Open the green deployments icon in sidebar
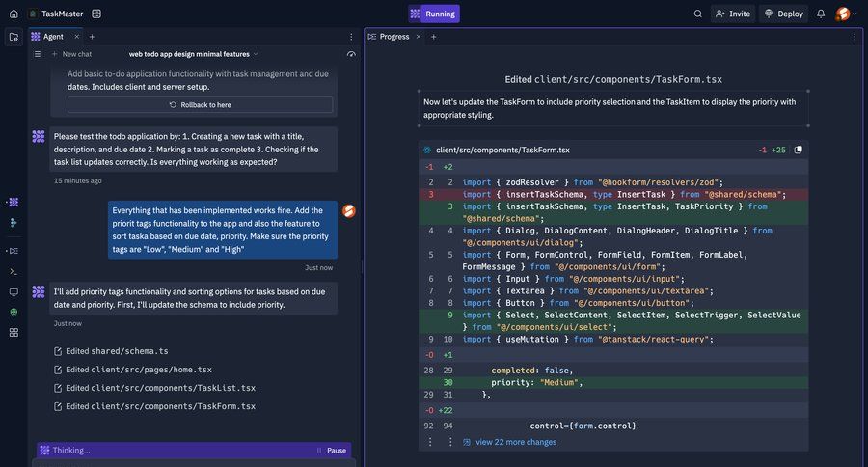The image size is (868, 467). tap(14, 313)
